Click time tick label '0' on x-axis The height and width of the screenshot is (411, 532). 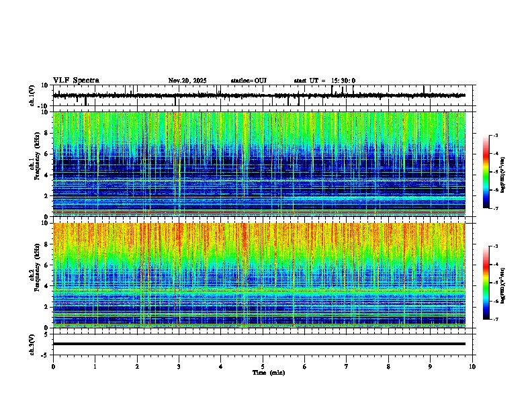[x=53, y=367]
